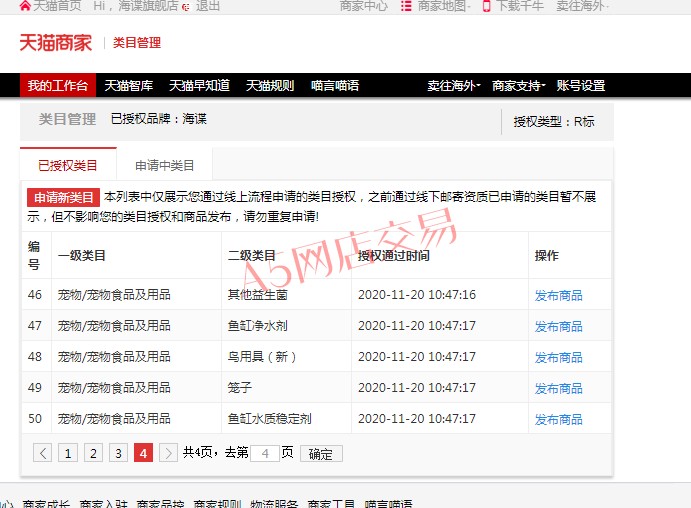Image resolution: width=691 pixels, height=508 pixels.
Task: Expand the 商家支持 dropdown menu
Action: [518, 85]
